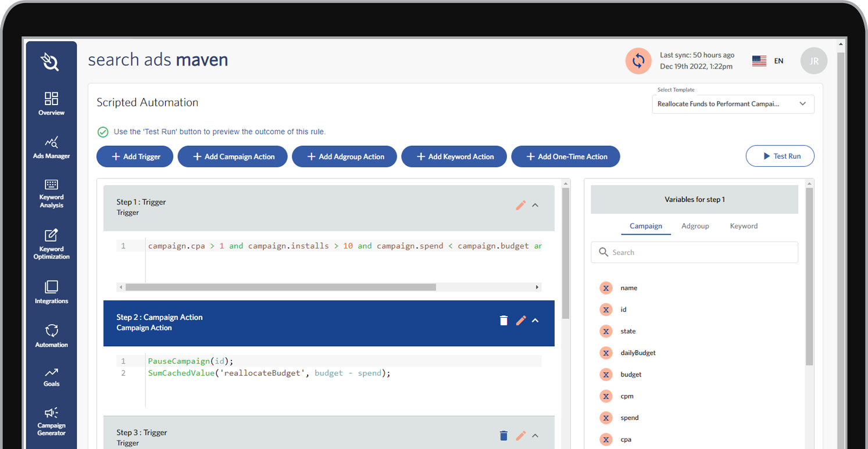This screenshot has width=868, height=449.
Task: Edit Step 1 Trigger with pencil icon
Action: (x=521, y=205)
